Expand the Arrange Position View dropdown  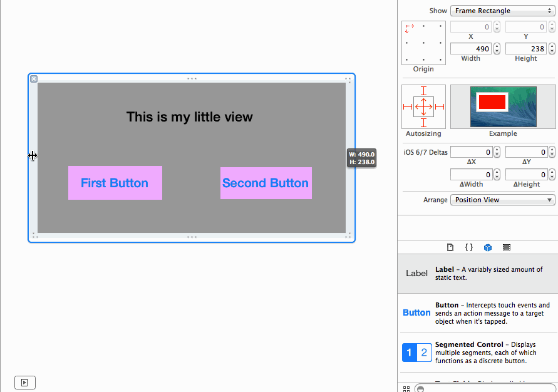pyautogui.click(x=502, y=200)
